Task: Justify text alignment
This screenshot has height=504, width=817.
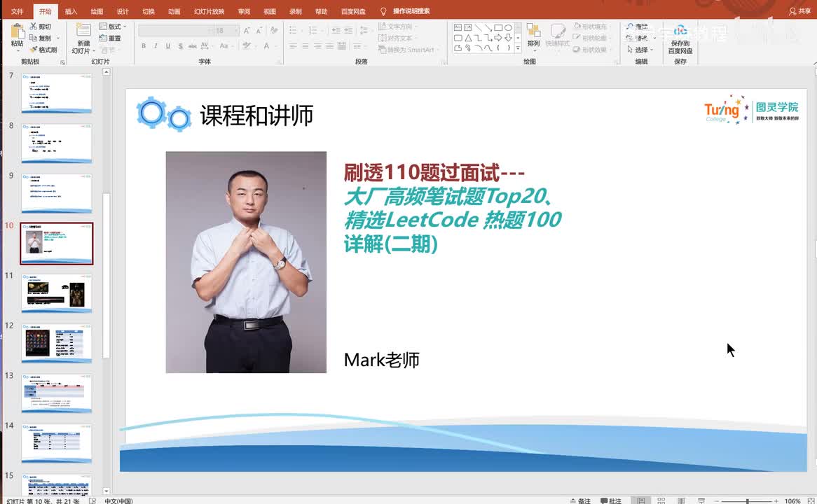Action: click(x=329, y=46)
